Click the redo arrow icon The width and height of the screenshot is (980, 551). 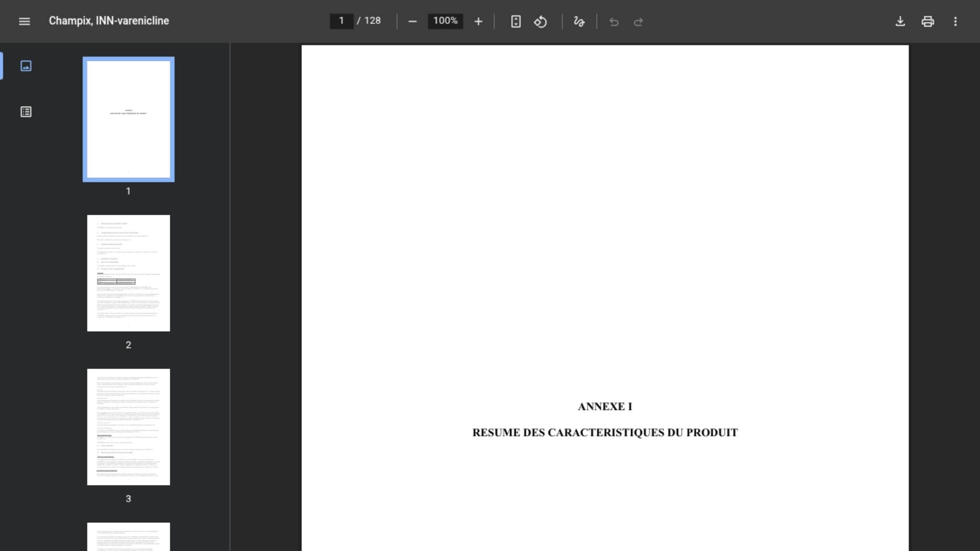click(638, 22)
